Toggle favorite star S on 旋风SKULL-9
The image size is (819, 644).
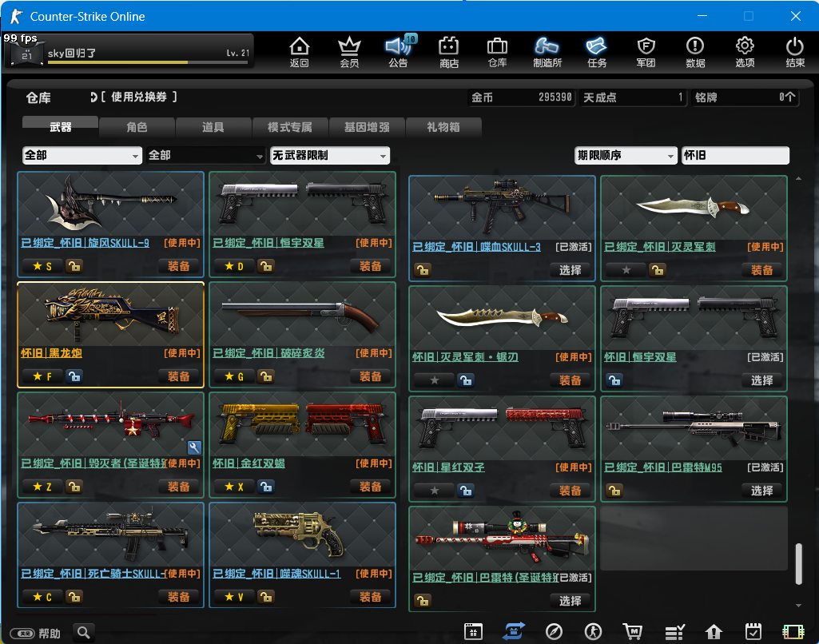pyautogui.click(x=42, y=266)
